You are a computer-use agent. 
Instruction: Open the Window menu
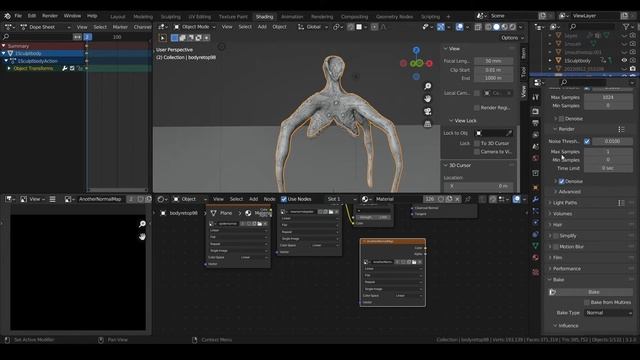tap(72, 16)
